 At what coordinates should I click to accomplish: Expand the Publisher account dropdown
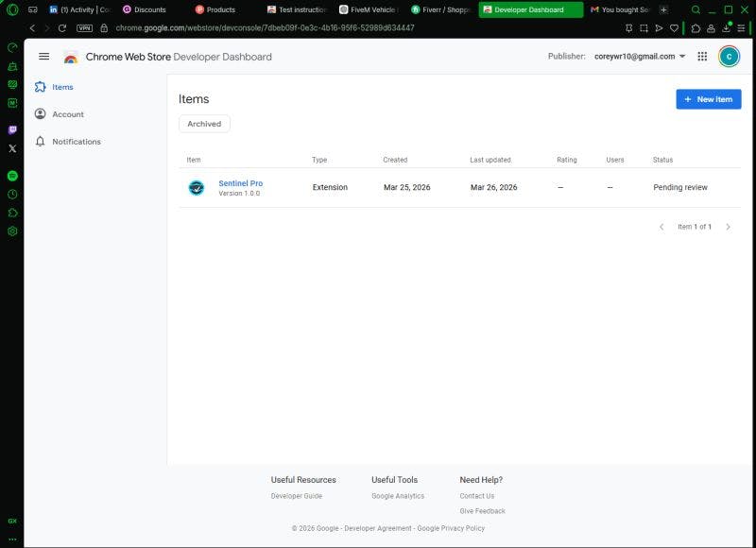(x=640, y=57)
